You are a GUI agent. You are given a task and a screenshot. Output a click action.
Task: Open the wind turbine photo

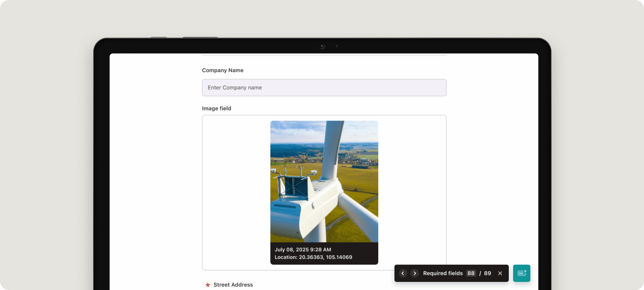(324, 181)
